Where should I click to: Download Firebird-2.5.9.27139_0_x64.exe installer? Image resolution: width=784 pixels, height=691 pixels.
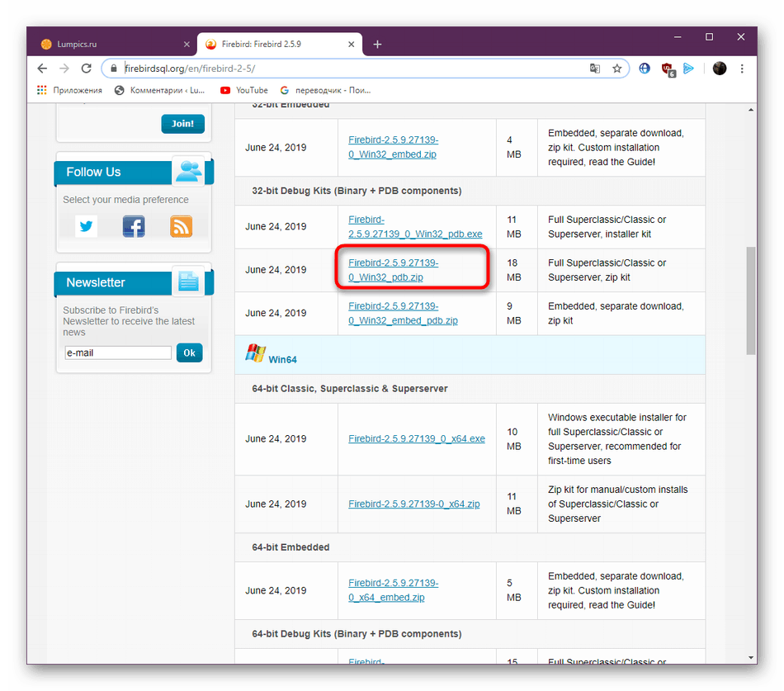click(x=417, y=439)
